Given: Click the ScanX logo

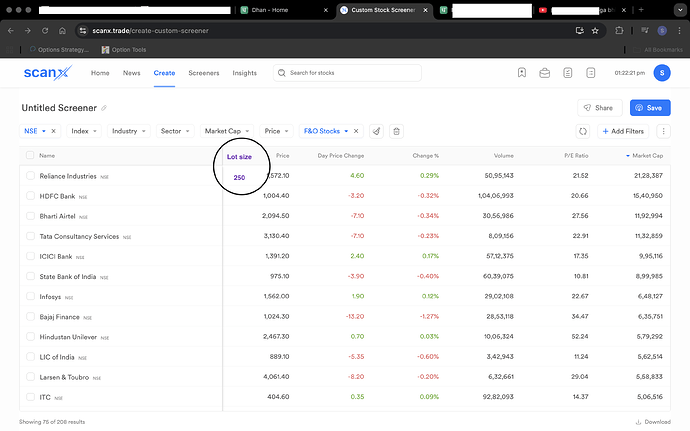Looking at the screenshot, I should pos(48,73).
